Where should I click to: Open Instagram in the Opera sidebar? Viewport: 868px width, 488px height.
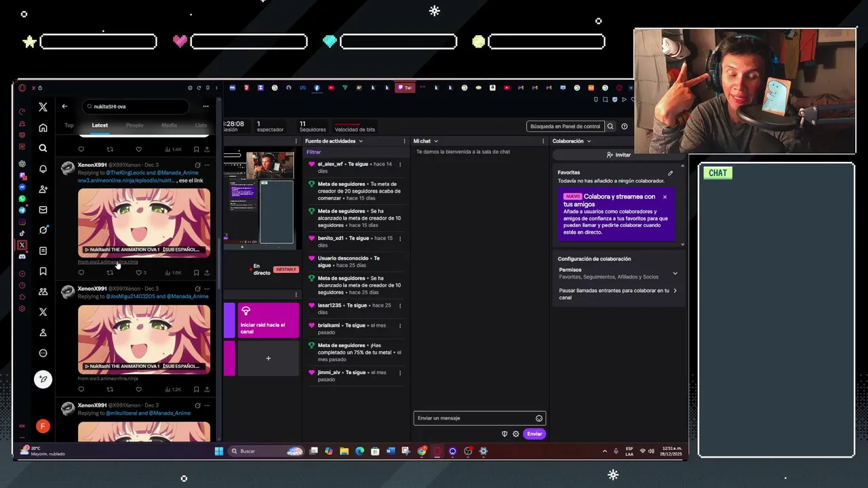(22, 222)
